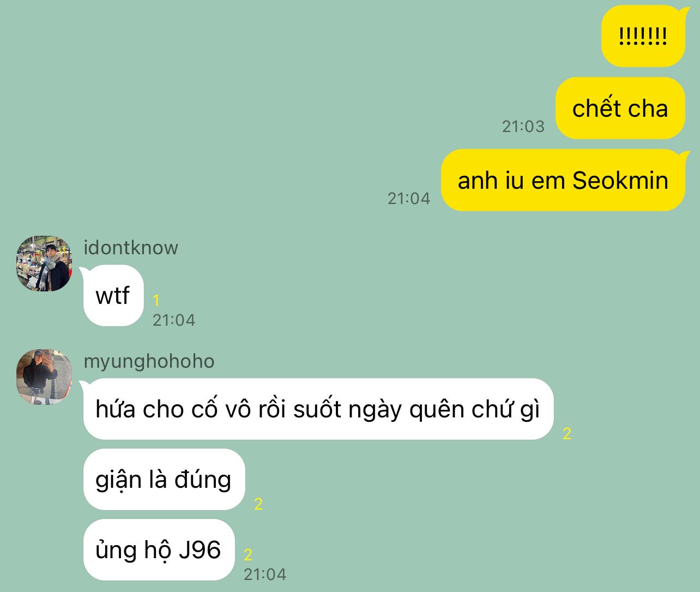Tap the "wtf" message bubble
The image size is (700, 592).
pos(113,296)
